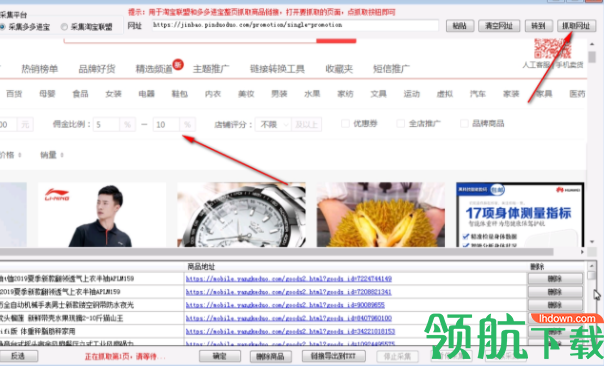Image resolution: width=604 pixels, height=366 pixels.
Task: Choose the 百货 category
Action: (x=14, y=94)
